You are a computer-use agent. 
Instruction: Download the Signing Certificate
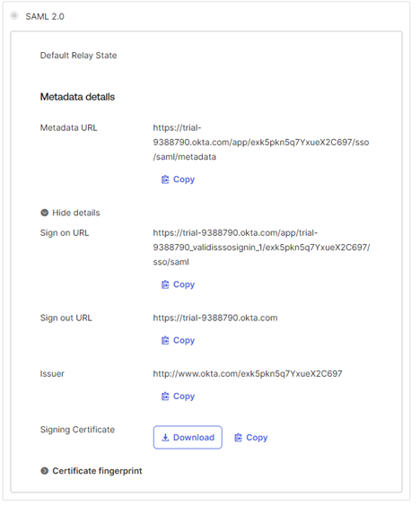coord(188,437)
